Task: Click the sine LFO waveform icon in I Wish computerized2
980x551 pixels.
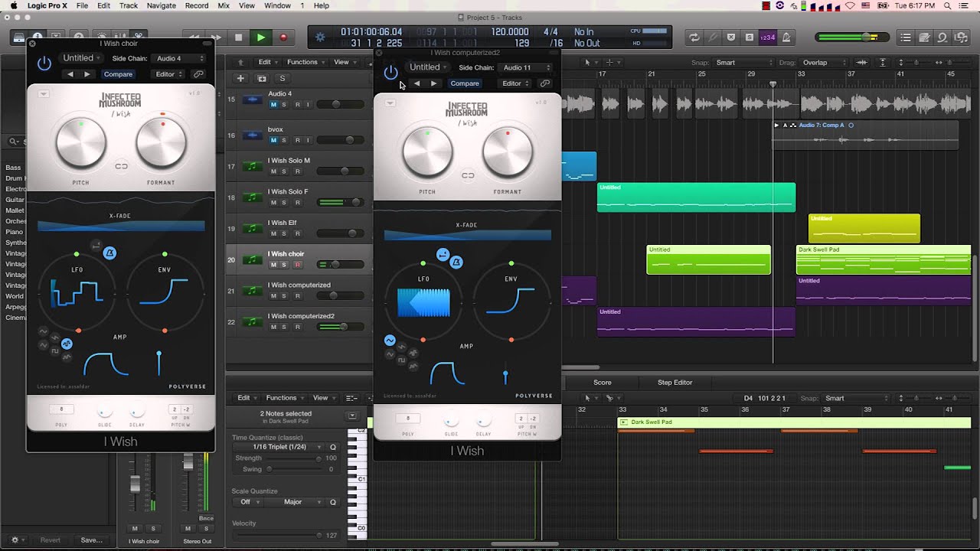Action: tap(390, 341)
